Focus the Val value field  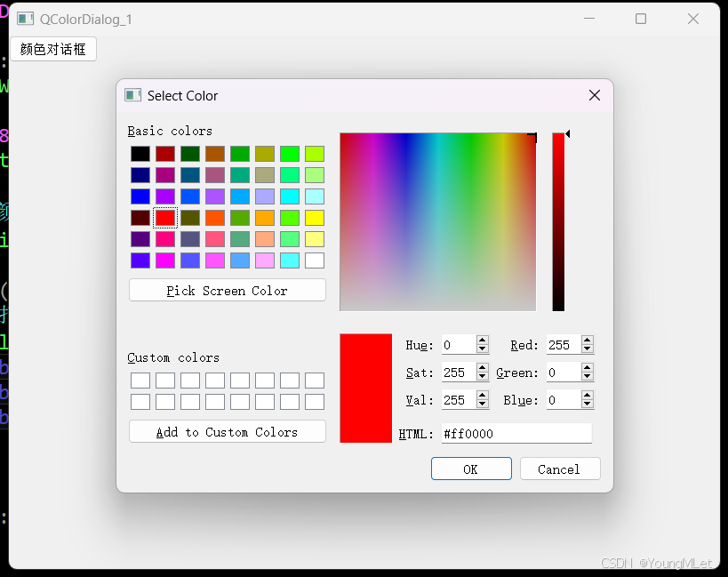coord(459,400)
